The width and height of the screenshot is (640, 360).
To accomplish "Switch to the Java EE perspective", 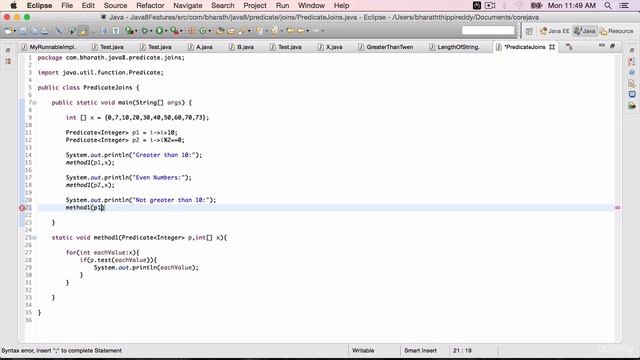I will pyautogui.click(x=554, y=31).
